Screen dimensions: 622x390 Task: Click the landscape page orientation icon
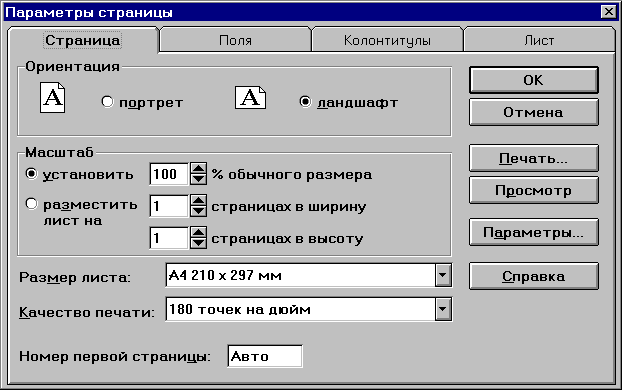pyautogui.click(x=250, y=98)
